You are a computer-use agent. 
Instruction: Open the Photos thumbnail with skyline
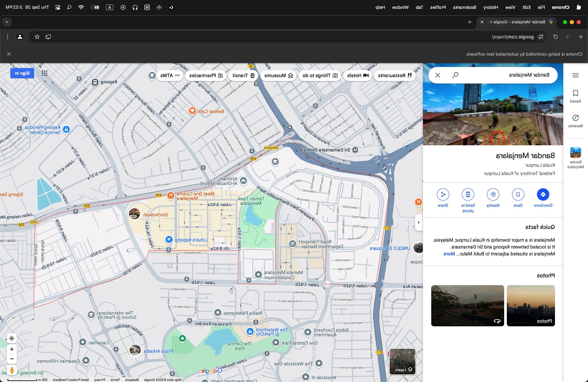[531, 306]
